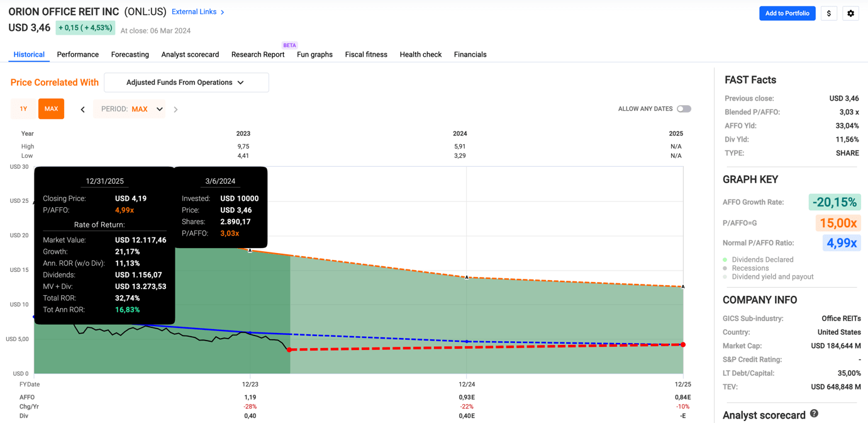
Task: Click the red endpoint marker at 12/25
Action: tap(683, 344)
